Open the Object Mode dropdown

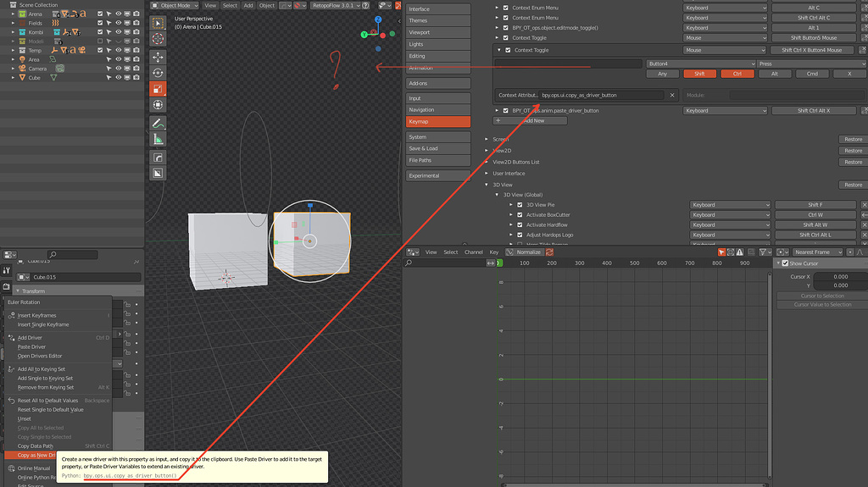tap(175, 6)
